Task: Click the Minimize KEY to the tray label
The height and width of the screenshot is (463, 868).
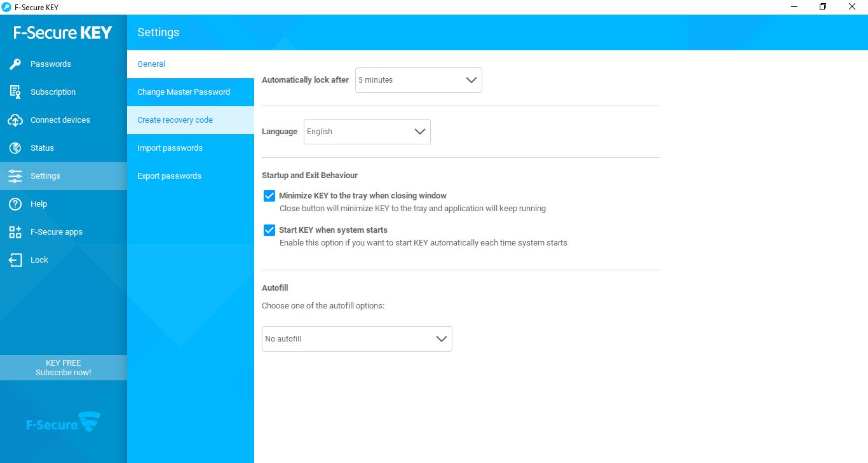Action: pyautogui.click(x=363, y=196)
